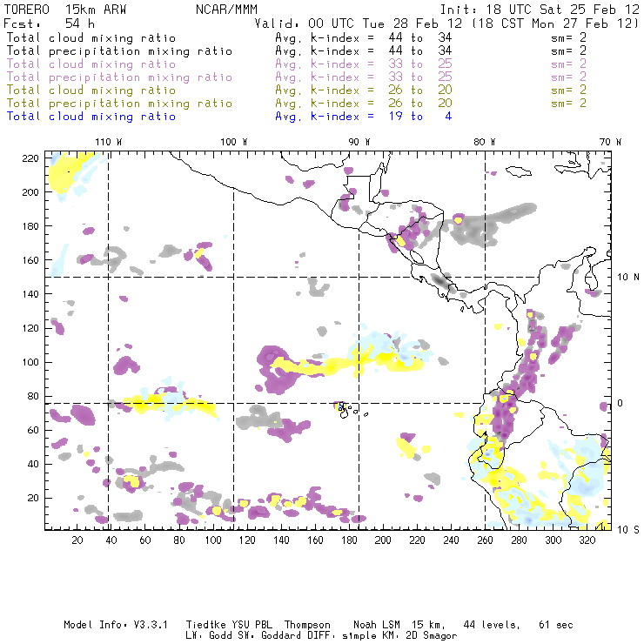The height and width of the screenshot is (644, 644).
Task: Click the "320" tick on the horizontal axis
Action: [x=587, y=540]
